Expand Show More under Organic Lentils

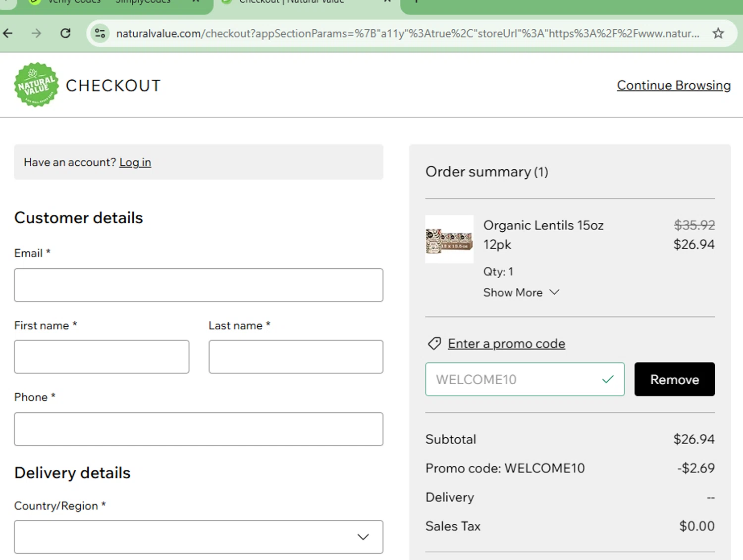(x=521, y=293)
